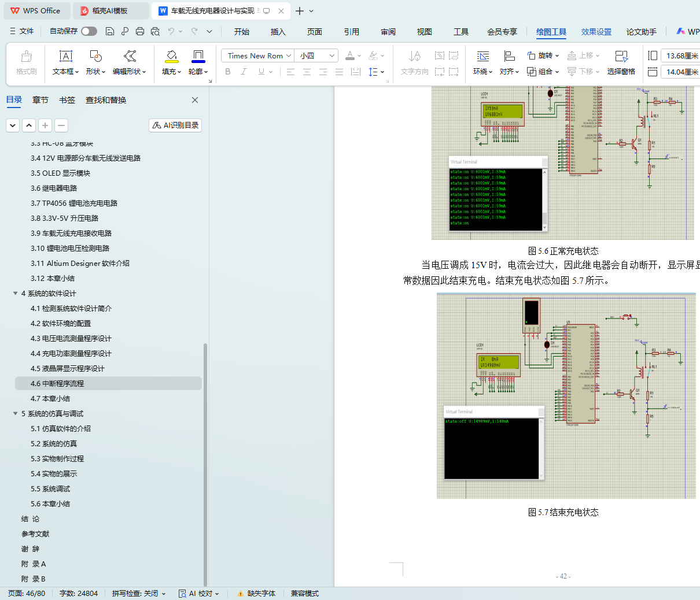Open the Times New Roman font dropdown
Screen dimensions: 700x600
288,56
